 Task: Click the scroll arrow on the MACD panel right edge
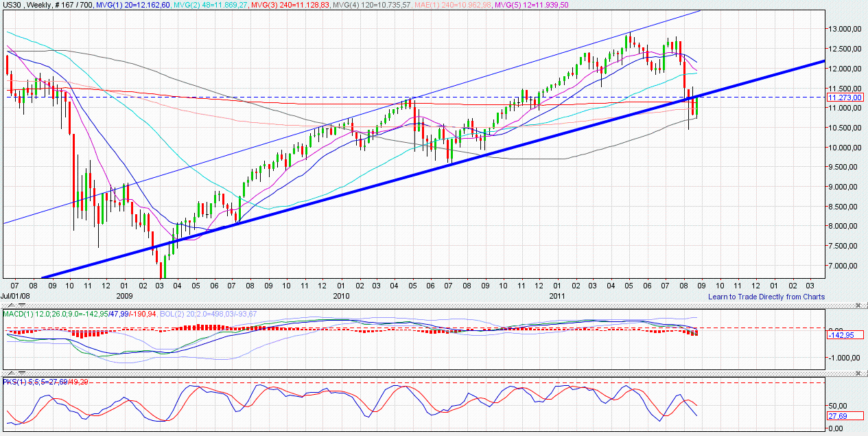866,306
